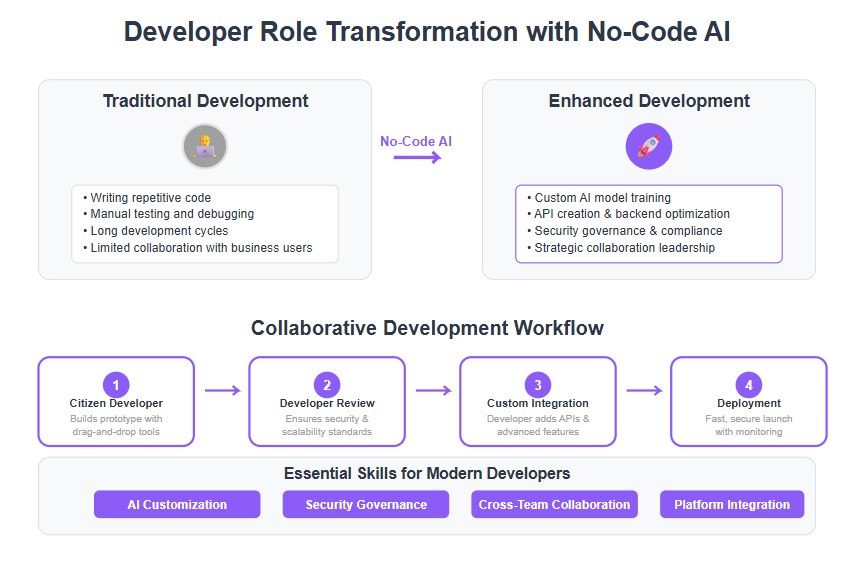The image size is (865, 564).
Task: Click the main title Developer Role Transformation
Action: pos(427,31)
